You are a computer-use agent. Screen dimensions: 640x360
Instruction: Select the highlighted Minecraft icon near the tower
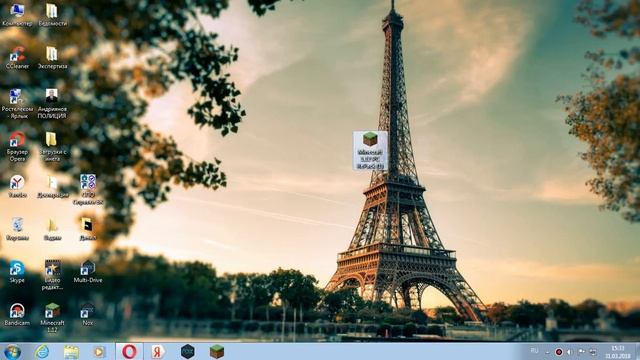370,151
